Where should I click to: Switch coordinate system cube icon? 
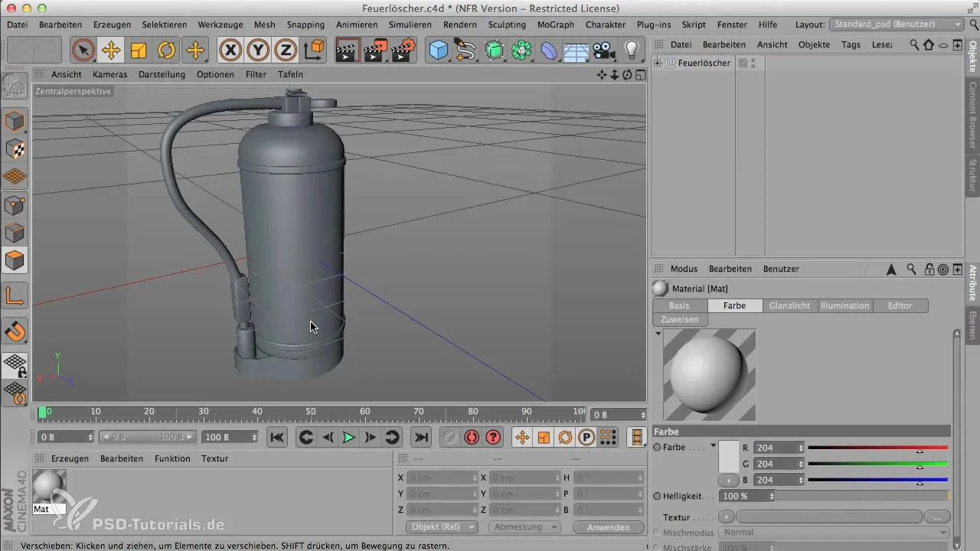pos(314,51)
